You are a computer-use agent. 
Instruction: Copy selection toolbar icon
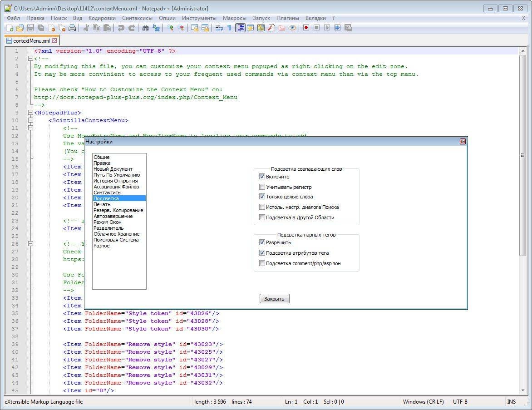[97, 28]
